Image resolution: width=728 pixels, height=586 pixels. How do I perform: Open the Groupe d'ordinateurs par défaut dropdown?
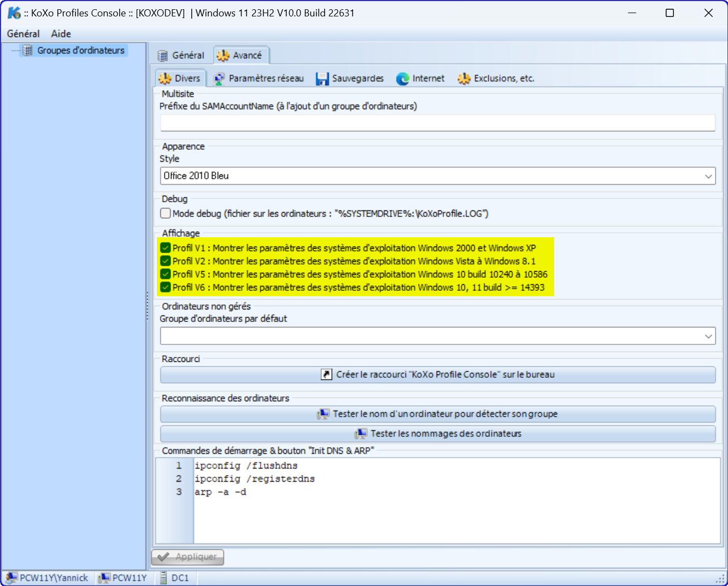[438, 336]
